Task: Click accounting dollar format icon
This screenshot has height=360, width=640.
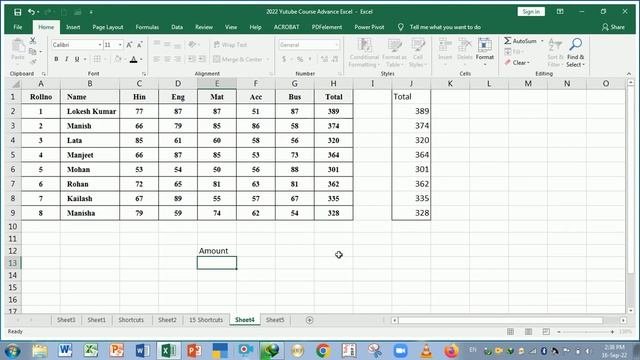Action: [x=284, y=59]
